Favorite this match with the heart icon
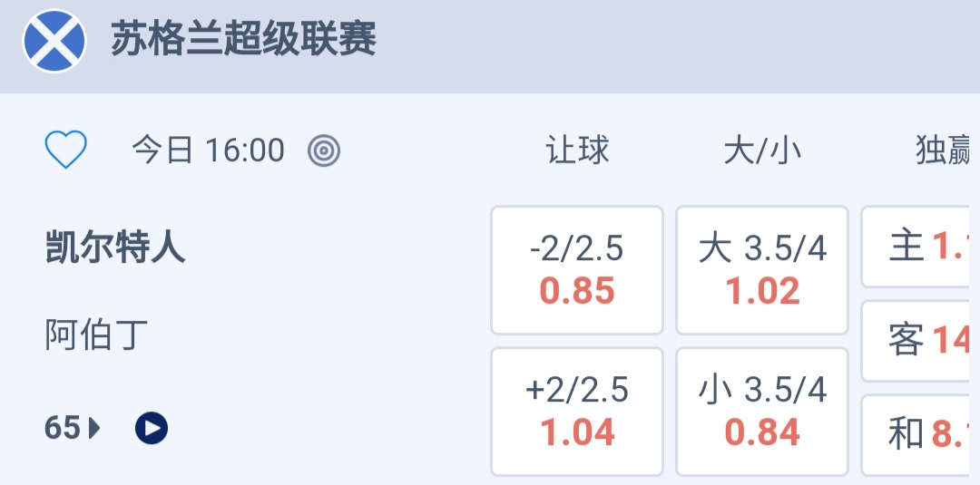Image resolution: width=980 pixels, height=485 pixels. (x=66, y=150)
